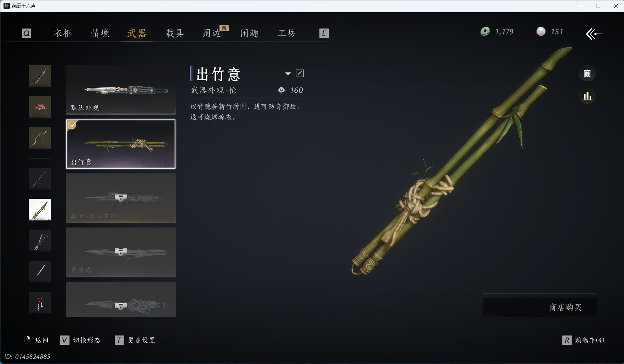Select the dual blades category icon

tap(40, 241)
